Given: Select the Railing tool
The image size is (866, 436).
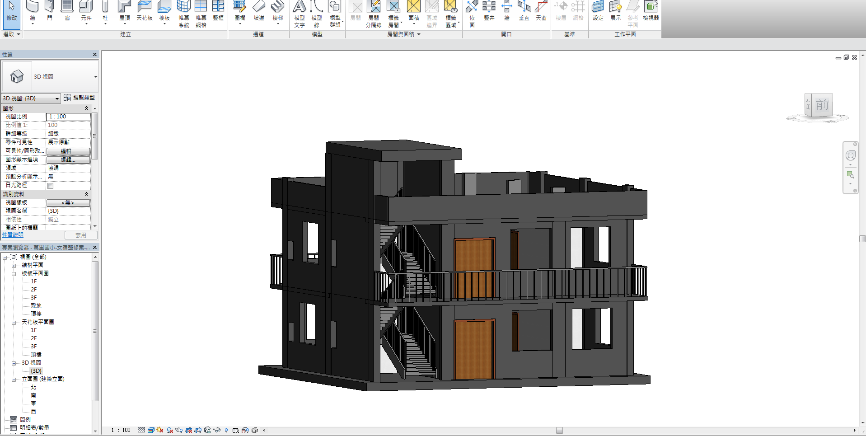Looking at the screenshot, I should [240, 12].
